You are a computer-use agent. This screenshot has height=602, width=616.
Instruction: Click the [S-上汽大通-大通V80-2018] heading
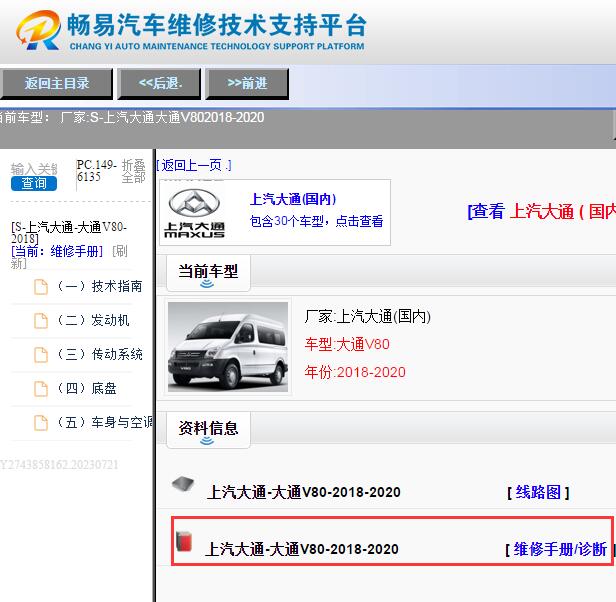(69, 233)
